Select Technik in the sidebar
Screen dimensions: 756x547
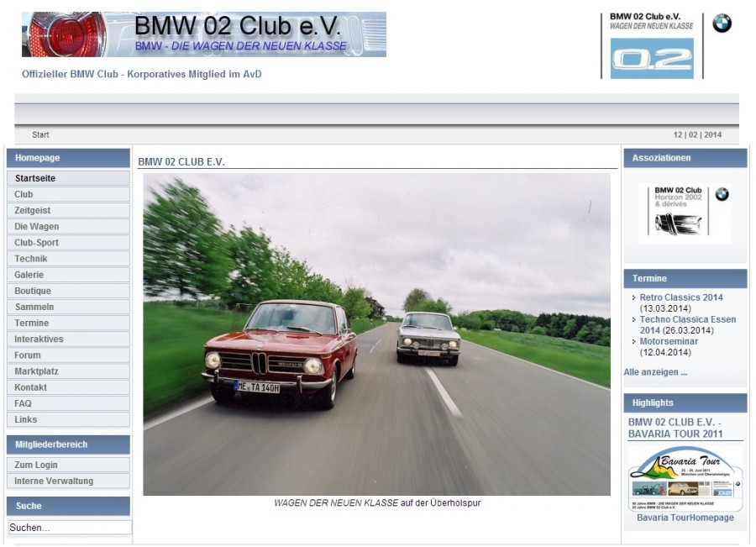(69, 259)
